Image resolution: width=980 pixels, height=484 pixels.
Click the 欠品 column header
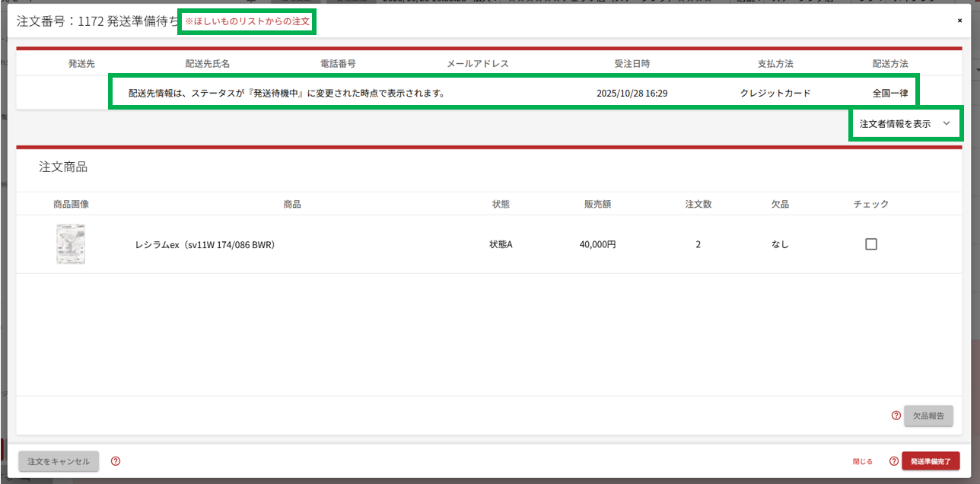[780, 204]
